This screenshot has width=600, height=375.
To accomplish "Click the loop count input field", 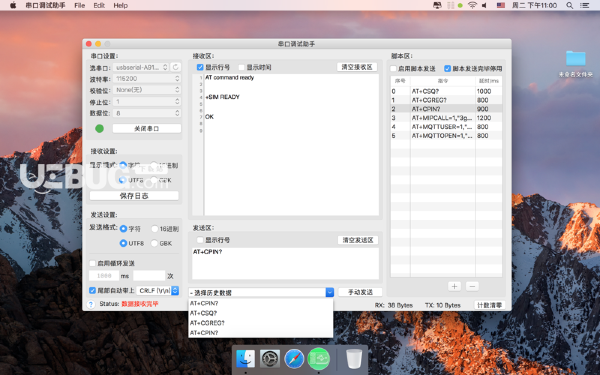I will pos(149,276).
